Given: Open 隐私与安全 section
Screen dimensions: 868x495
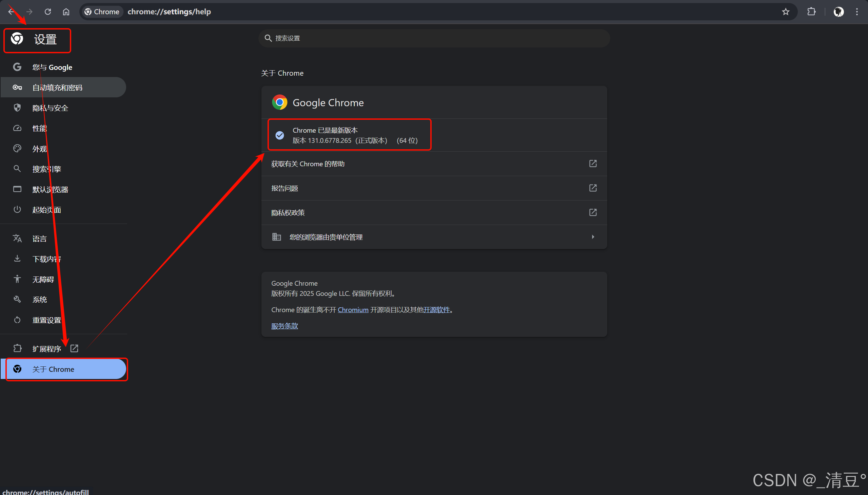Looking at the screenshot, I should pos(63,108).
